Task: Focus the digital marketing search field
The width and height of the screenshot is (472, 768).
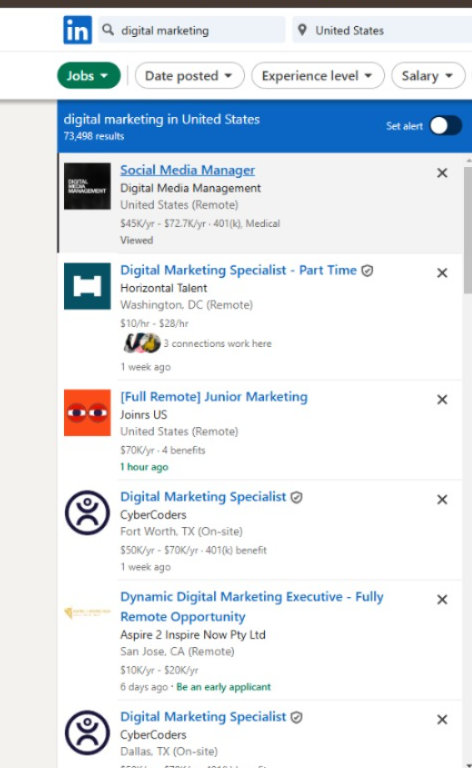Action: point(191,30)
